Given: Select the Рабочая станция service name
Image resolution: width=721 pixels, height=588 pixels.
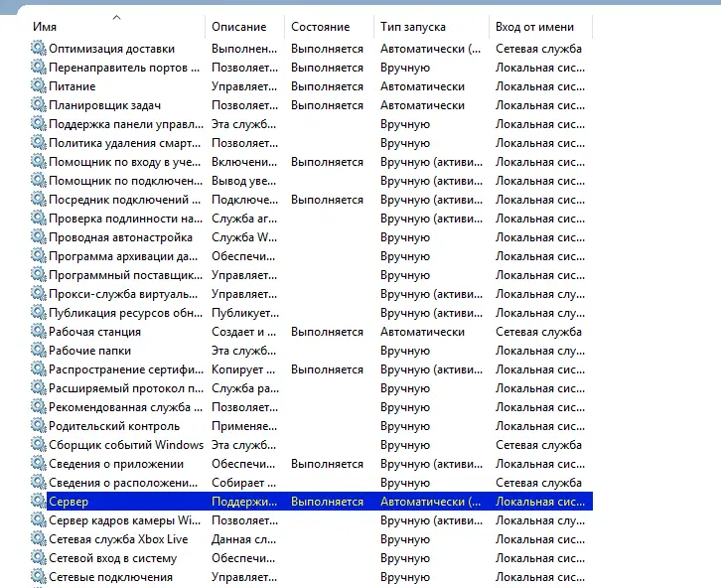Looking at the screenshot, I should [94, 332].
